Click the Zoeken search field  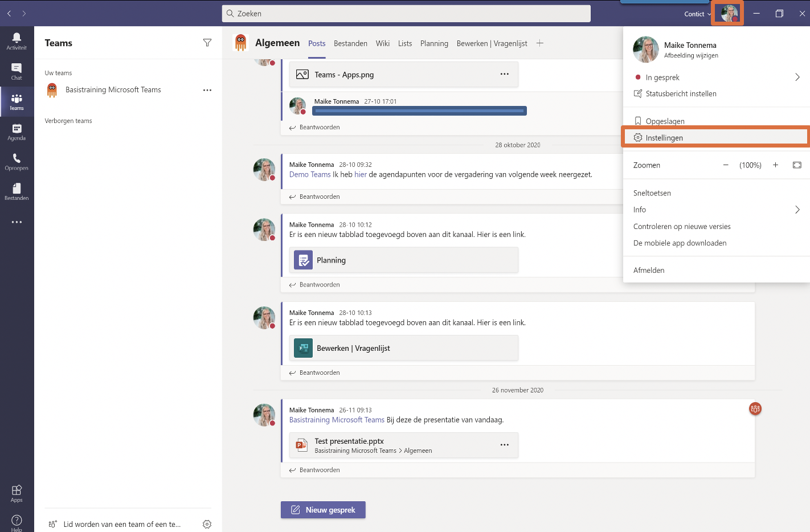[406, 14]
